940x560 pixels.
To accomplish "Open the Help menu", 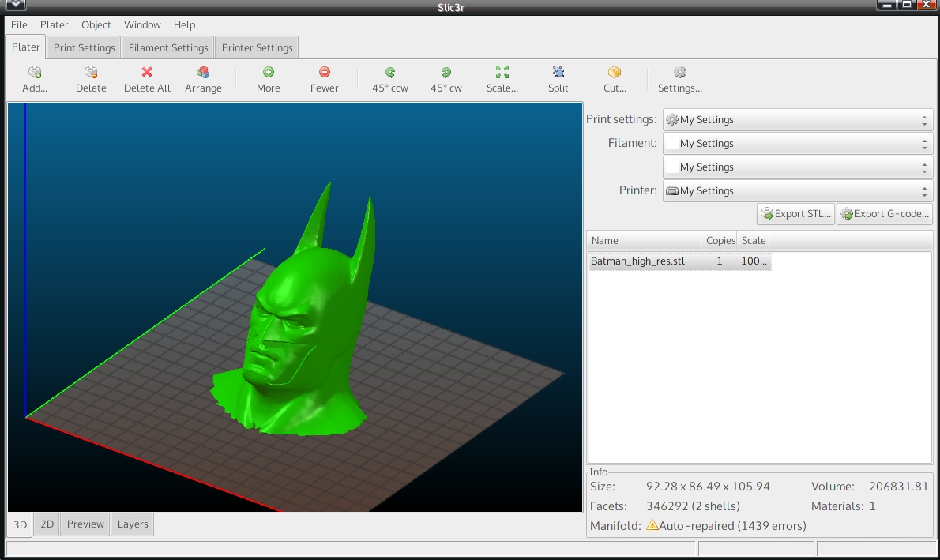I will pyautogui.click(x=184, y=24).
